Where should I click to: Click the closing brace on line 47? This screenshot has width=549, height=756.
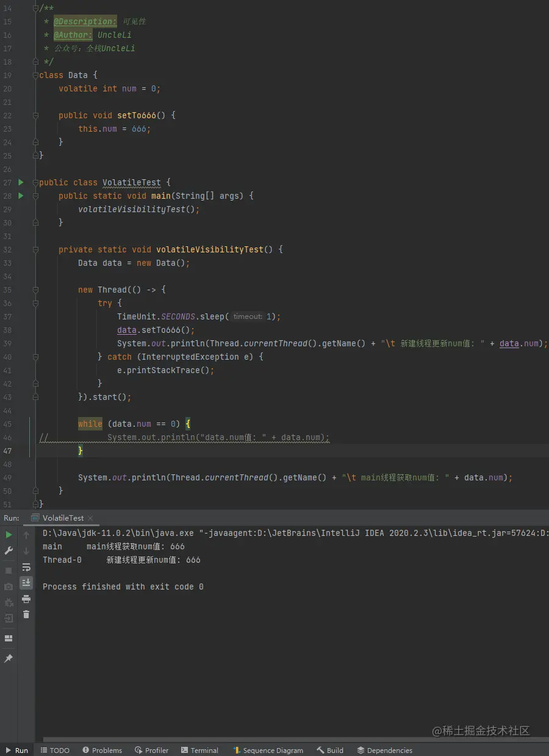81,451
